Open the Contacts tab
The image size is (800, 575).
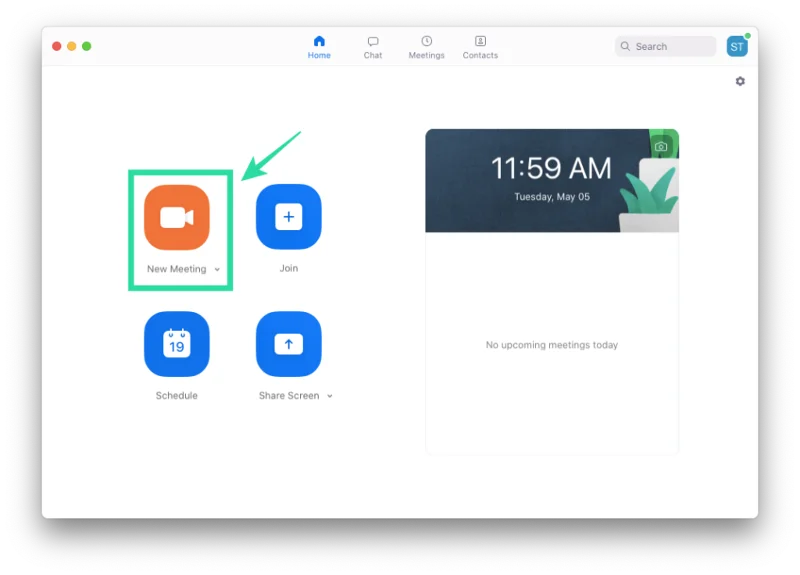pyautogui.click(x=480, y=47)
